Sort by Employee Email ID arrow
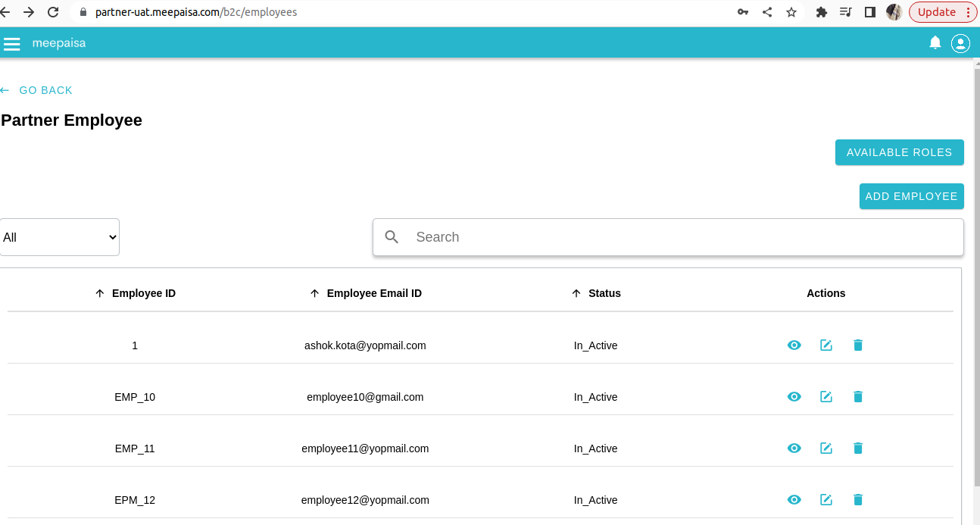 [315, 293]
